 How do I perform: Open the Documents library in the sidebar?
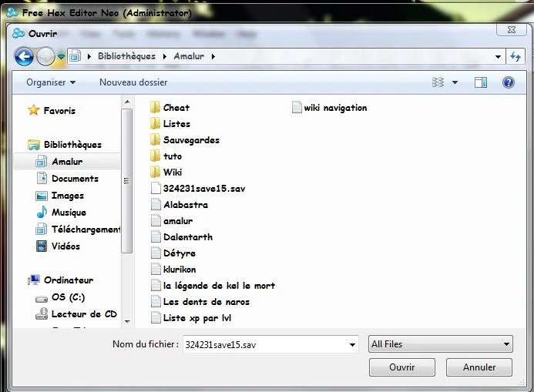click(x=68, y=179)
